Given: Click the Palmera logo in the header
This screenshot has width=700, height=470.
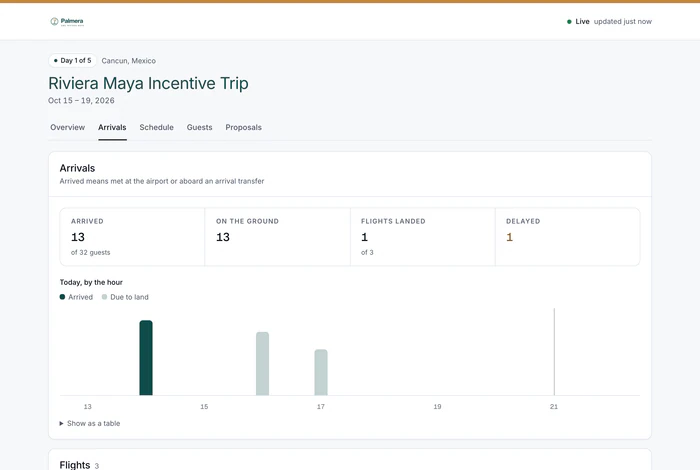Looking at the screenshot, I should point(67,21).
